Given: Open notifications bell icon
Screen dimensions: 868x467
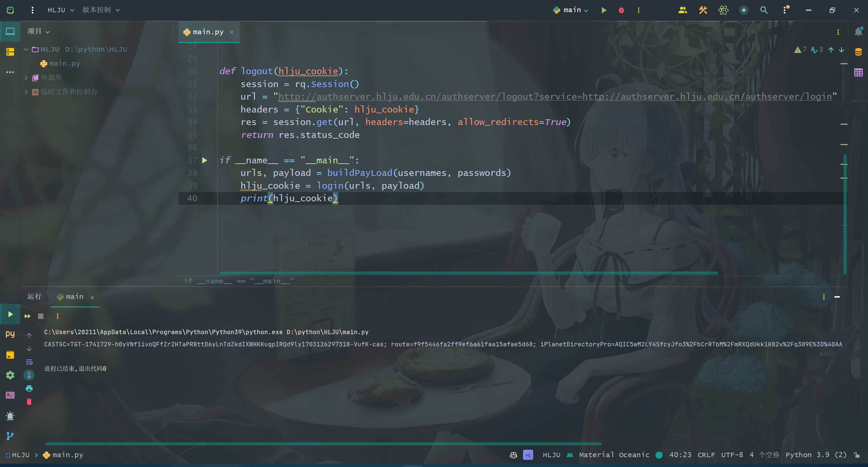Looking at the screenshot, I should click(x=859, y=32).
